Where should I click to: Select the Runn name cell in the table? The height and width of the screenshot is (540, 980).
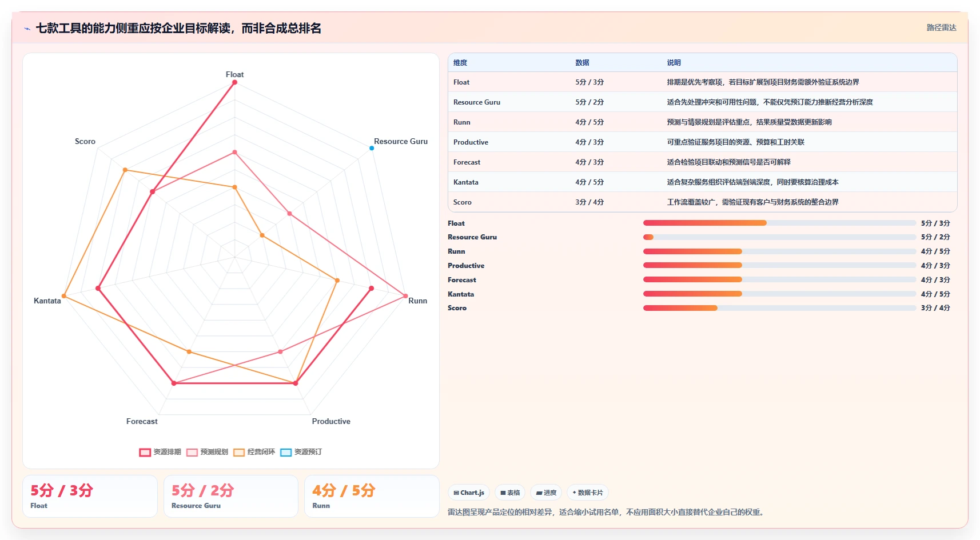pyautogui.click(x=462, y=122)
